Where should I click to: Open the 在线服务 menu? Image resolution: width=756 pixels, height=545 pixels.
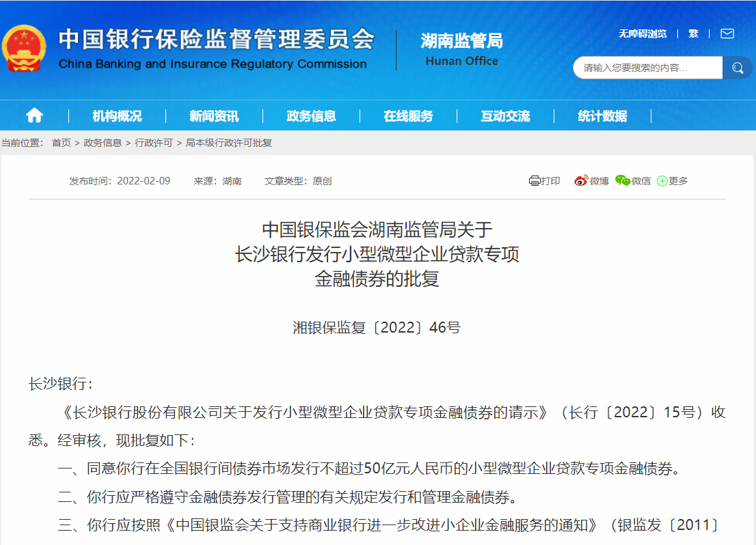pos(408,116)
